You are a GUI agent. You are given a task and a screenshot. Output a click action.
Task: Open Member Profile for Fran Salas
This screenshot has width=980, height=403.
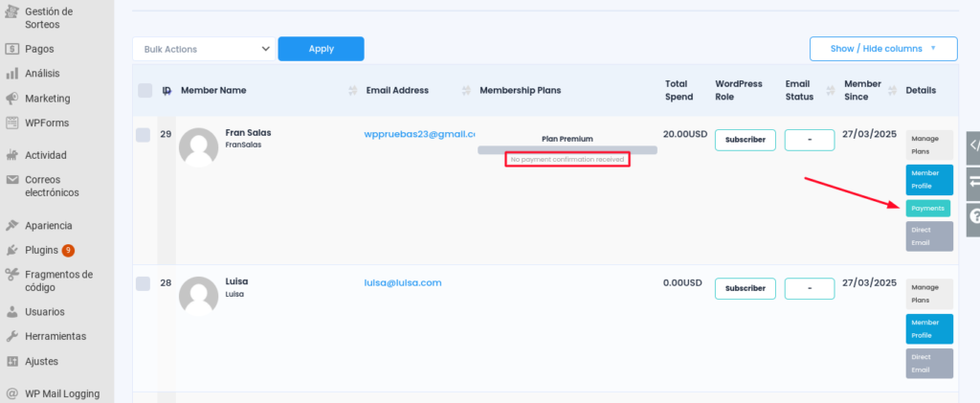(929, 180)
